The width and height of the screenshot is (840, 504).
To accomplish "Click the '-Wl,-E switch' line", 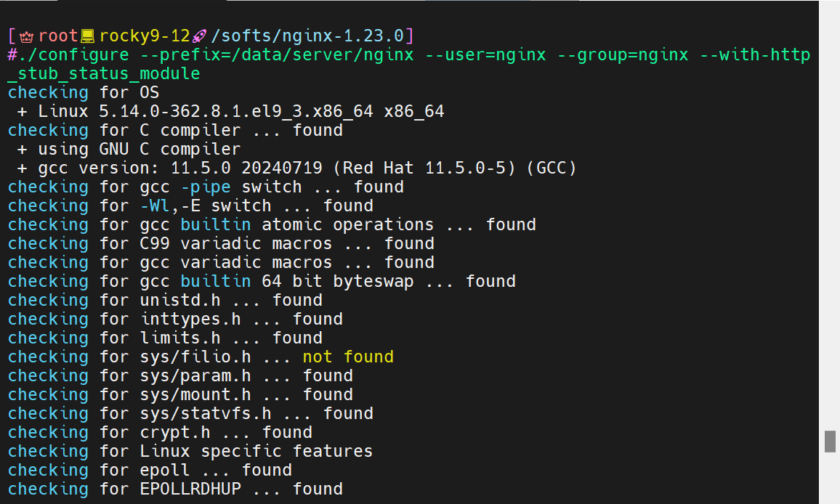I will (190, 206).
